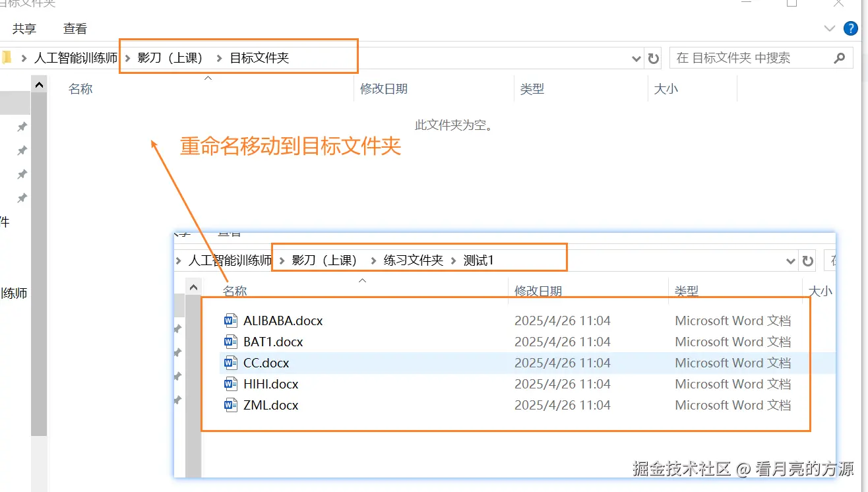The height and width of the screenshot is (492, 868).
Task: Select the ZML.docx file name
Action: click(271, 405)
